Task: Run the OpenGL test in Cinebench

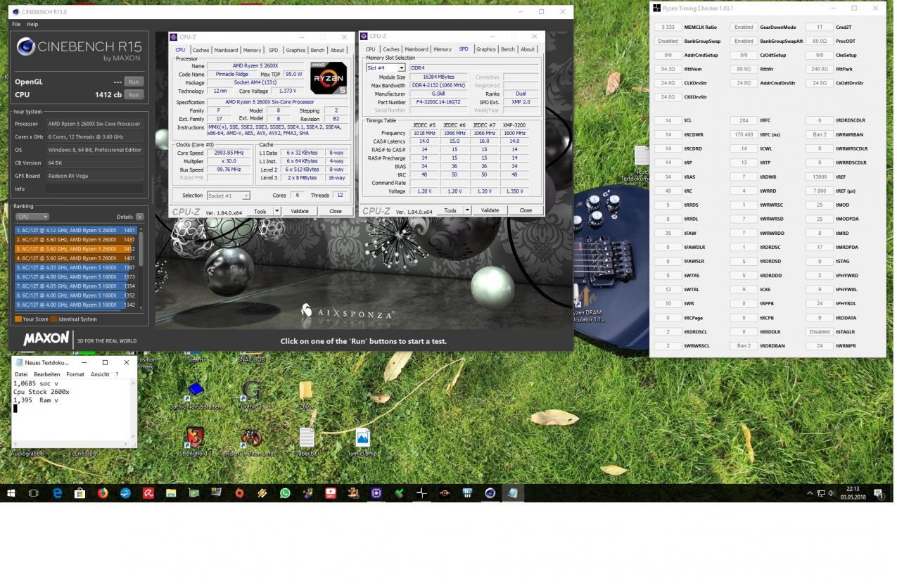Action: coord(132,82)
